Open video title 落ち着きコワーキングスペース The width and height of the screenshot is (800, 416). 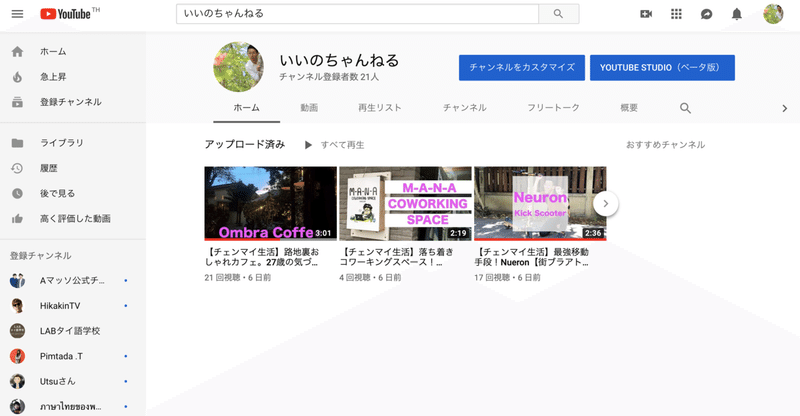click(x=396, y=257)
